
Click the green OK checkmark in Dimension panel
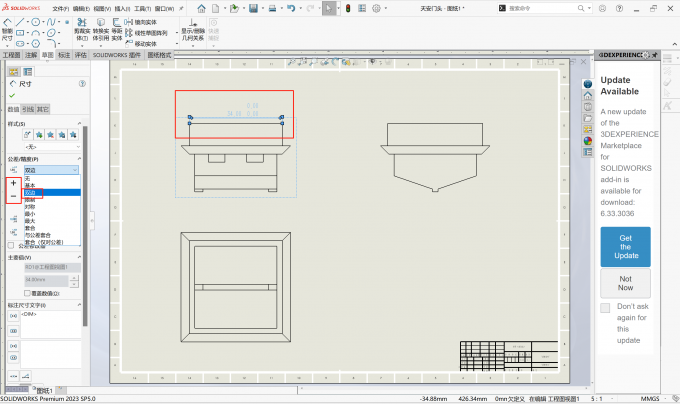pos(12,95)
